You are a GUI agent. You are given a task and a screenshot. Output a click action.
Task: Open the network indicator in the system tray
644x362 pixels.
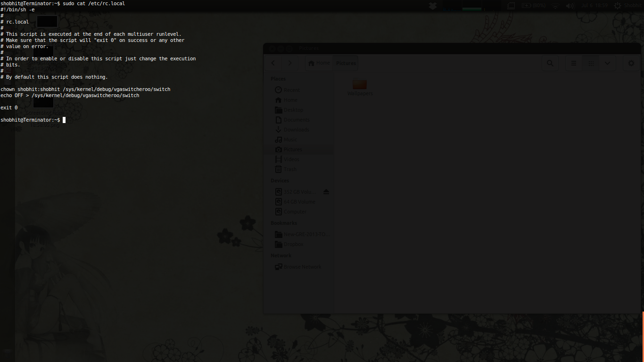click(x=554, y=5)
